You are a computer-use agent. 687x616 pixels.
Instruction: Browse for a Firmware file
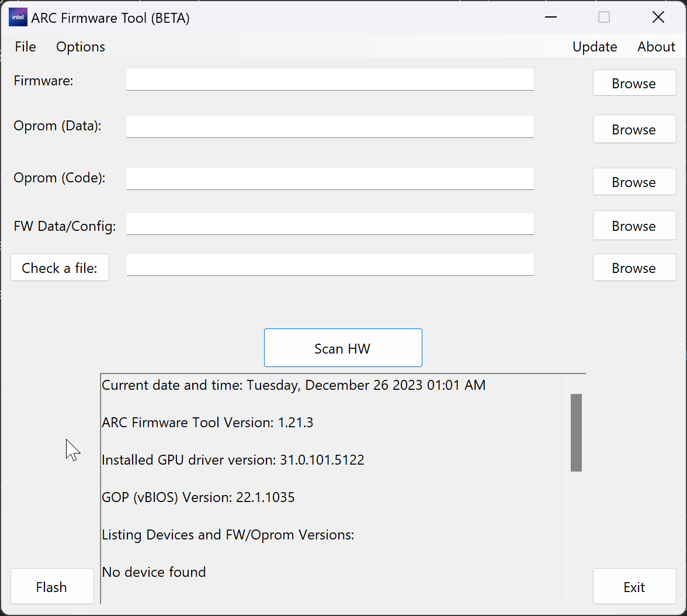tap(634, 83)
